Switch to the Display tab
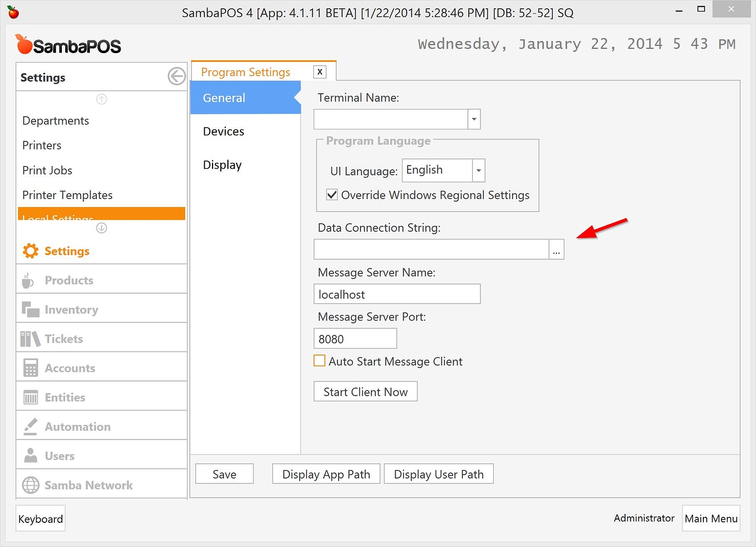The width and height of the screenshot is (756, 547). coord(222,164)
